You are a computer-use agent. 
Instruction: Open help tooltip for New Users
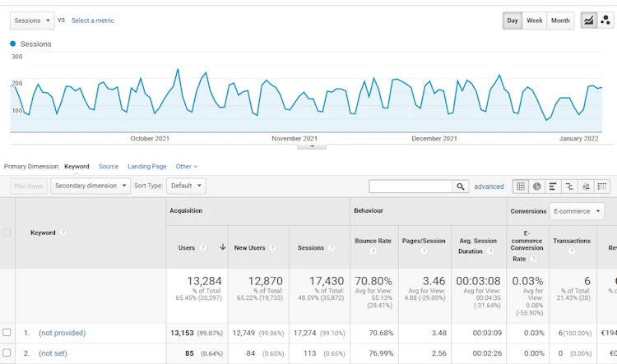tap(272, 247)
